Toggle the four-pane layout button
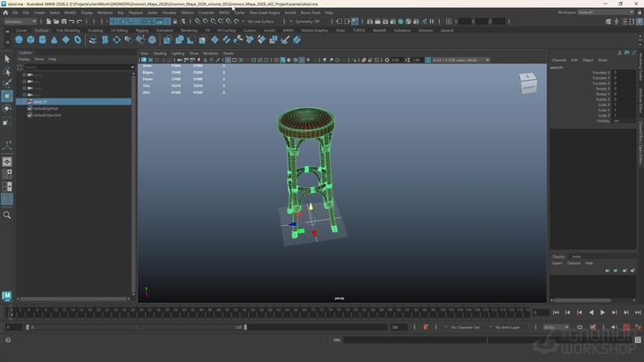The image size is (644, 362). tap(7, 174)
